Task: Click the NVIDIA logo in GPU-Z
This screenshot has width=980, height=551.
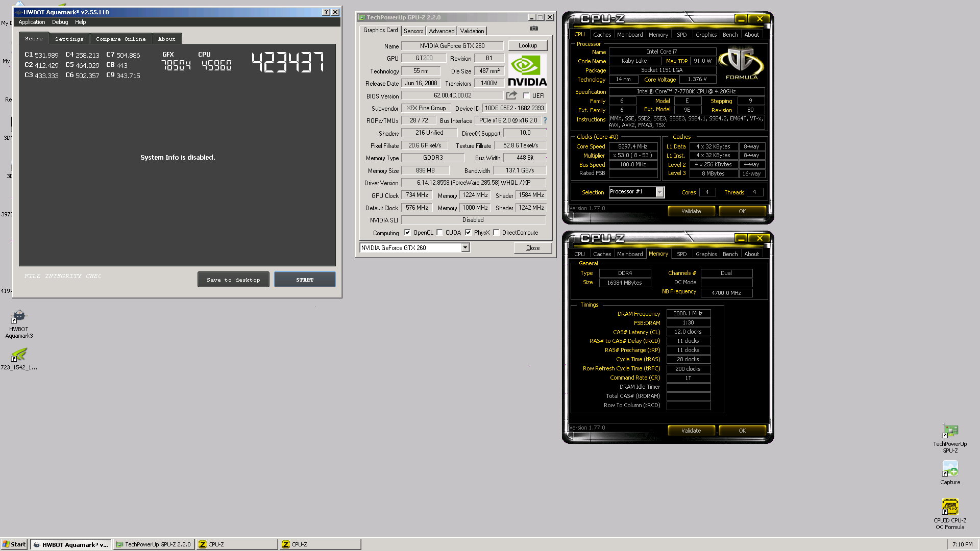Action: 527,70
